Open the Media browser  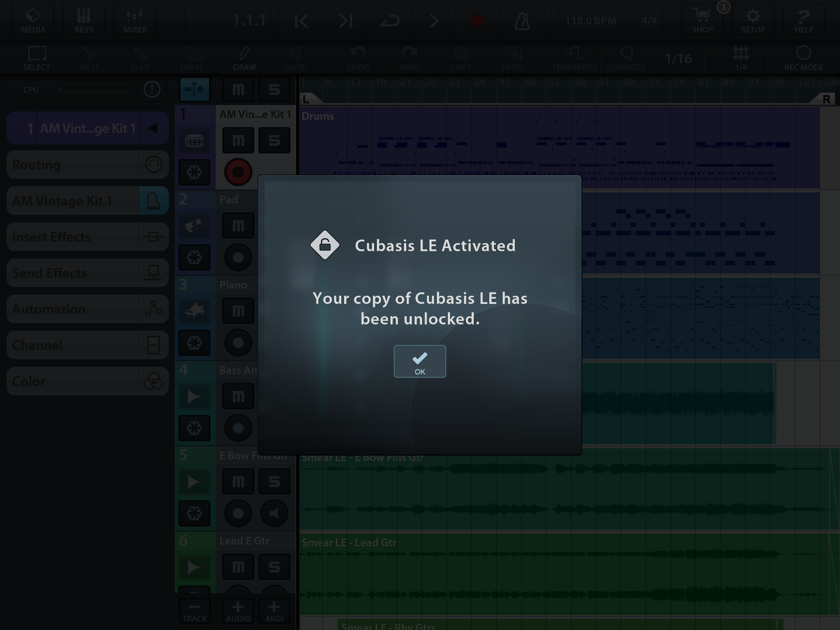pos(33,20)
